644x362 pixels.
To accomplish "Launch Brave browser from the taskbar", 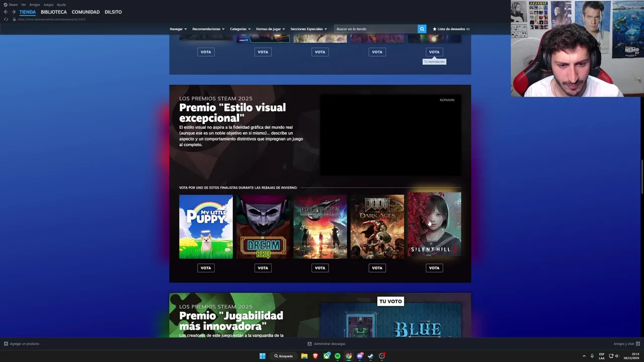I will click(x=315, y=356).
